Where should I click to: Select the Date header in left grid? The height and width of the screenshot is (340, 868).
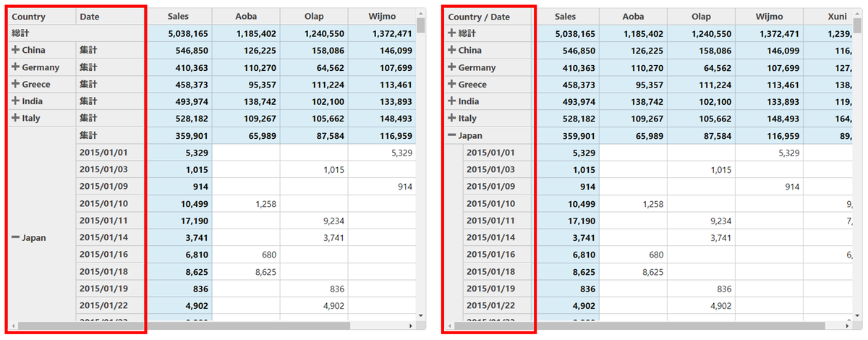tap(110, 17)
